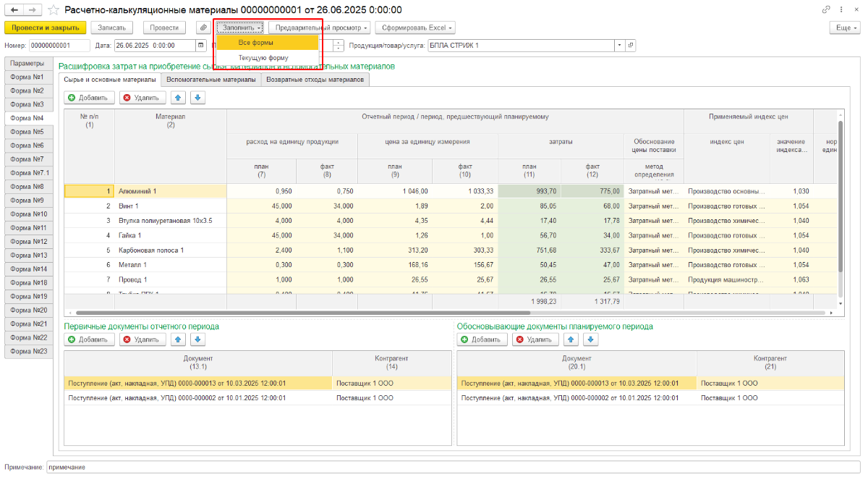Open the 'Еще' more-actions menu
This screenshot has width=868, height=477.
pyautogui.click(x=843, y=28)
